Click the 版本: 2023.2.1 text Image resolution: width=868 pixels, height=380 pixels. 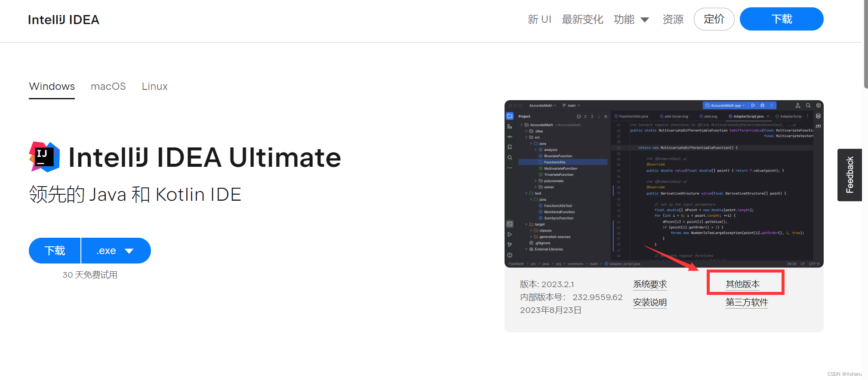(x=547, y=284)
